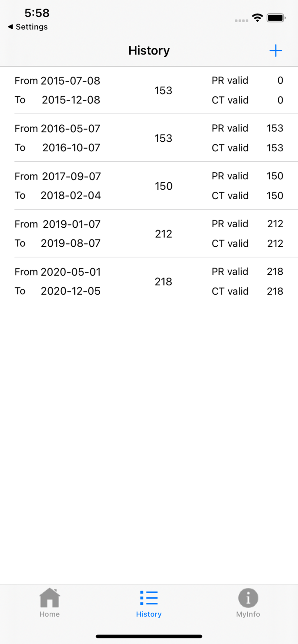Select entry ending 2018-02-04

tap(71, 195)
